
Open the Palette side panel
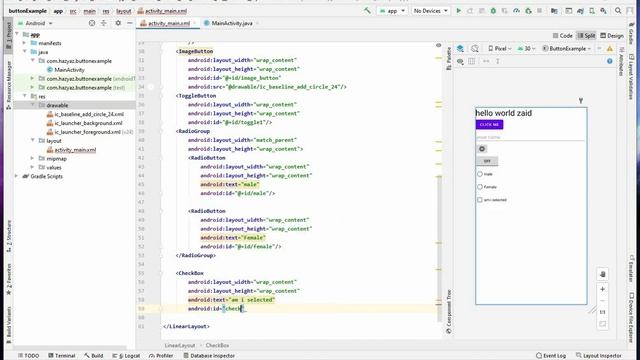click(x=449, y=59)
